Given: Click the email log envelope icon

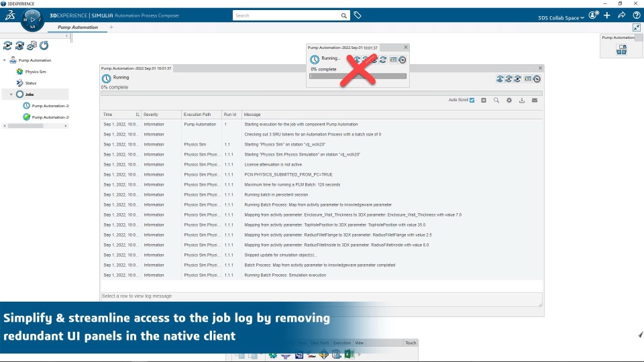Looking at the screenshot, I should tap(535, 100).
